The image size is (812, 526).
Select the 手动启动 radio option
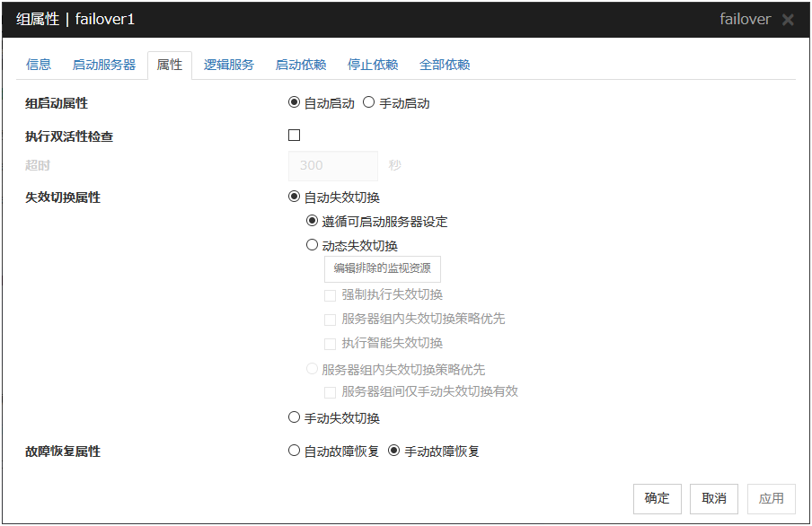pos(368,102)
